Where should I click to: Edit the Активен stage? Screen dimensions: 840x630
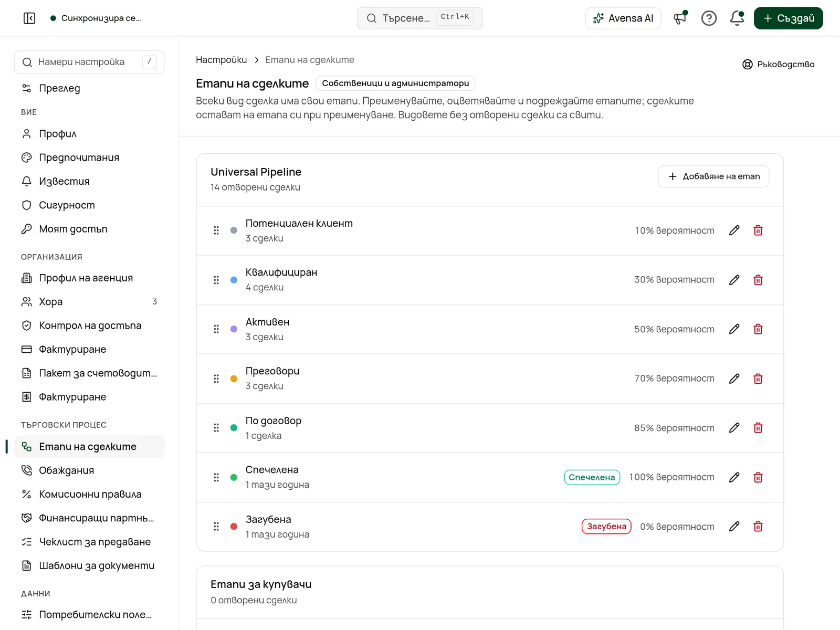point(734,329)
